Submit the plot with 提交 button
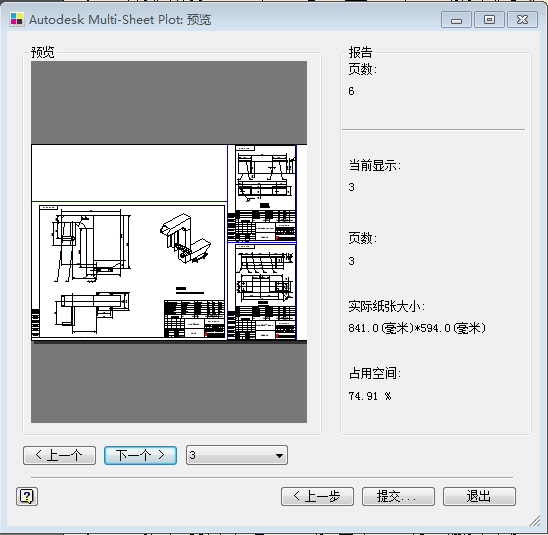548x535 pixels. [x=398, y=496]
